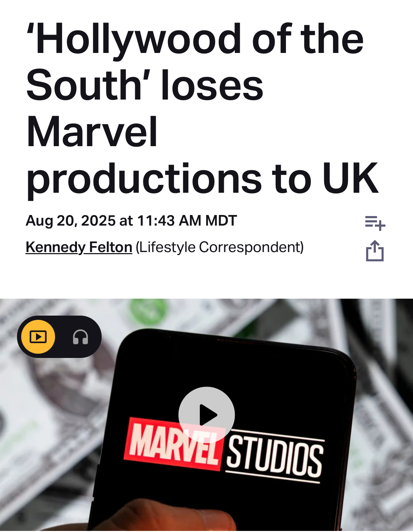Switch to audio mode with headphones icon

click(80, 337)
